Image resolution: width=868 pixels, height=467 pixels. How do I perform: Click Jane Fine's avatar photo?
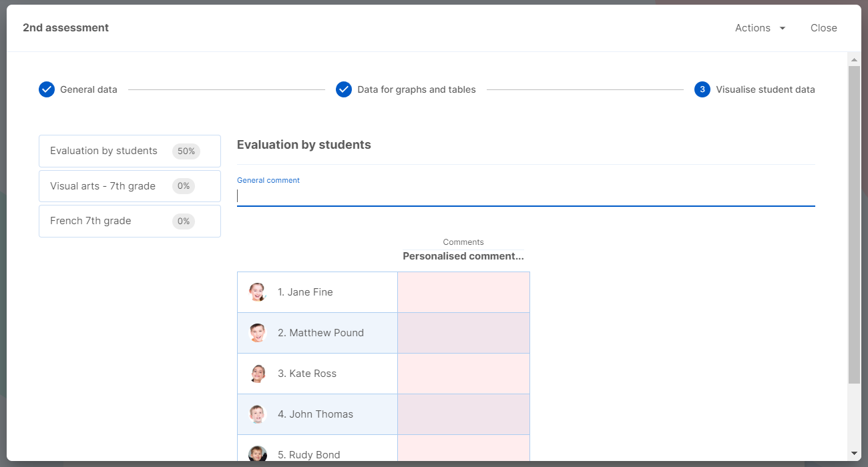pyautogui.click(x=258, y=292)
